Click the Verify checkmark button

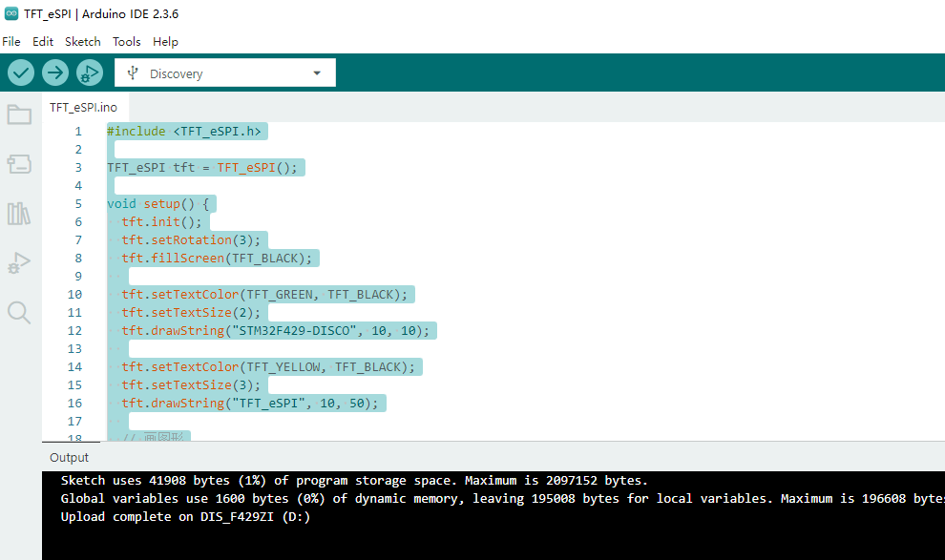point(20,73)
